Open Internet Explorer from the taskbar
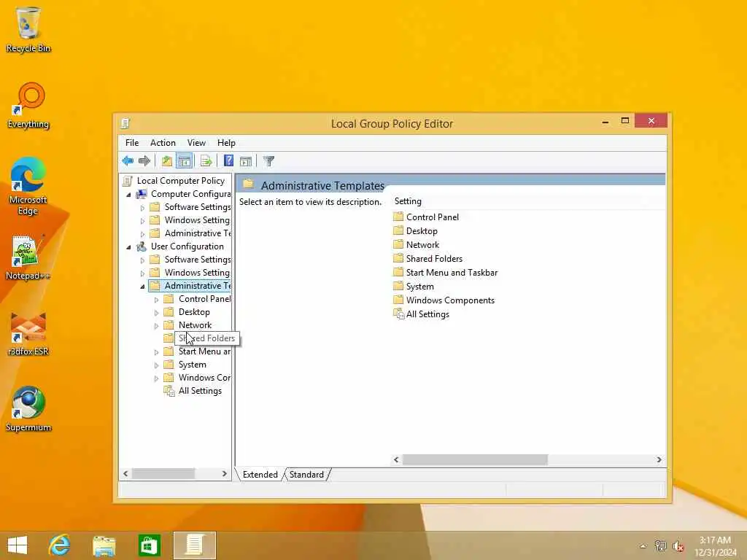 click(59, 545)
